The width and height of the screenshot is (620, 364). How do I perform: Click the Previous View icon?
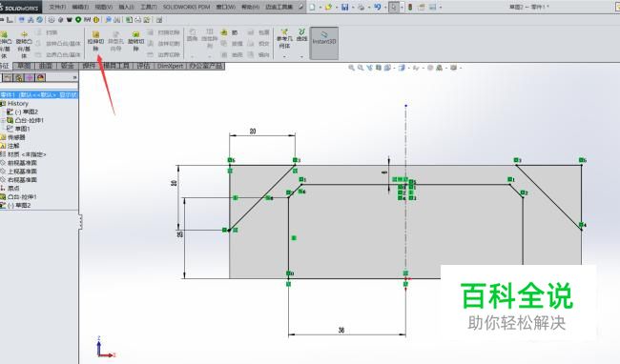pyautogui.click(x=369, y=68)
